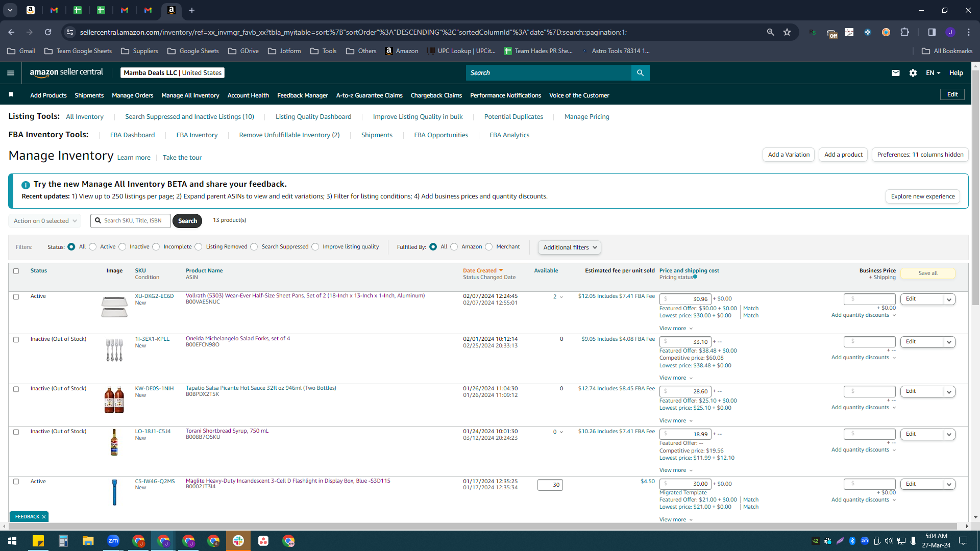The height and width of the screenshot is (551, 980).
Task: Click the Explore new experience button
Action: (923, 196)
